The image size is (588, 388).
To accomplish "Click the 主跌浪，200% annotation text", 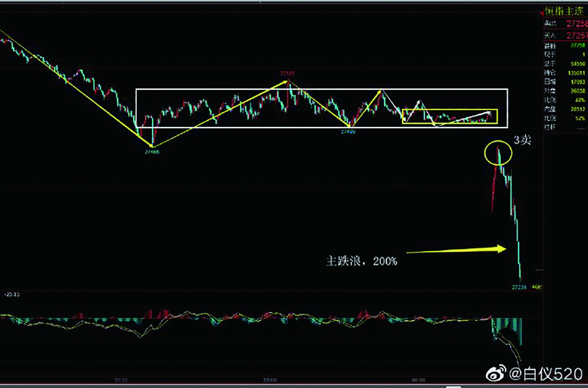I will click(x=361, y=261).
